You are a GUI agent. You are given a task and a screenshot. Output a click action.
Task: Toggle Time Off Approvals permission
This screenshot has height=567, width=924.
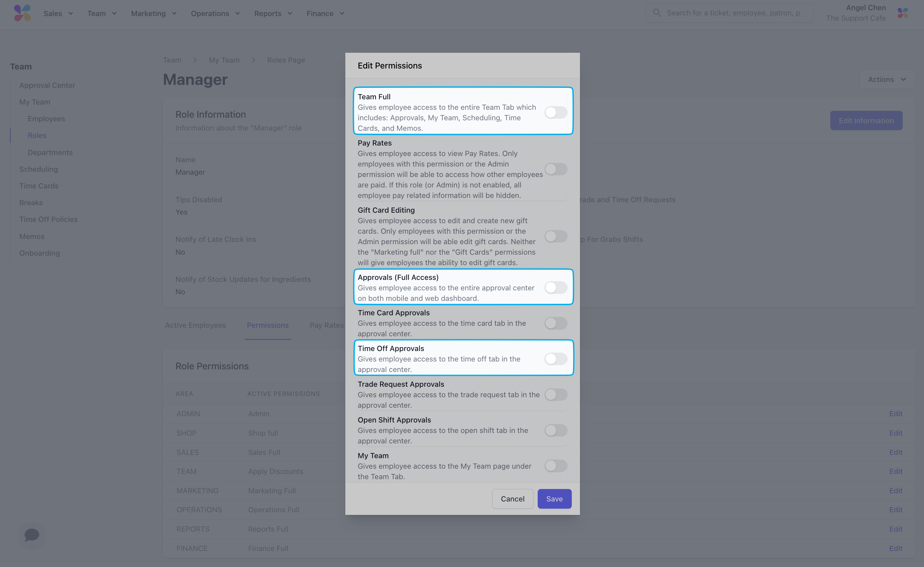(x=556, y=359)
